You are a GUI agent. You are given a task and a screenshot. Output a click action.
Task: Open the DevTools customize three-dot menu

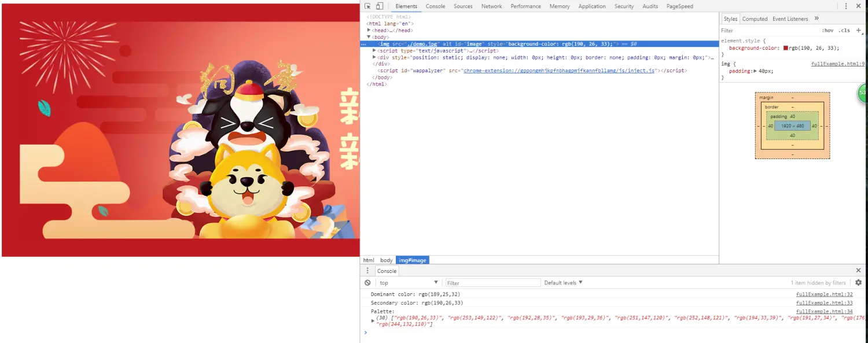(846, 6)
